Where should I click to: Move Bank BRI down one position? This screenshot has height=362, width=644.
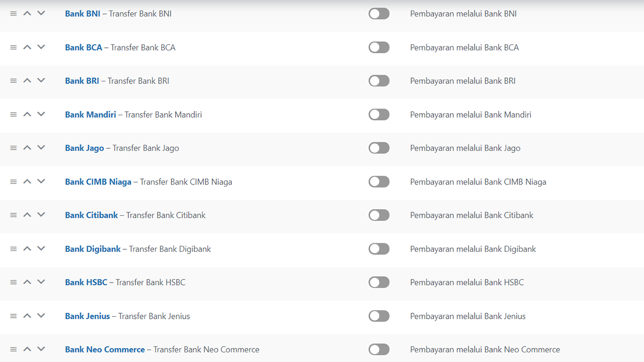point(41,80)
